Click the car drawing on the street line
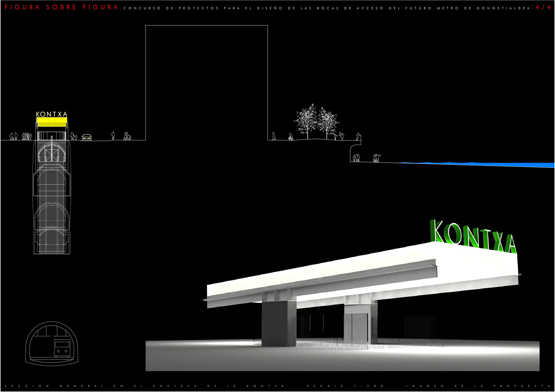Image resolution: width=555 pixels, height=392 pixels. tap(87, 137)
